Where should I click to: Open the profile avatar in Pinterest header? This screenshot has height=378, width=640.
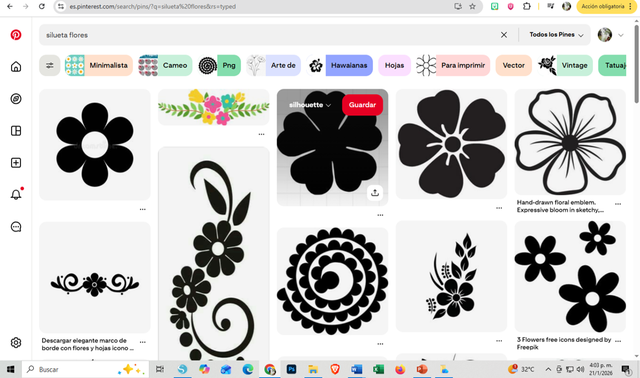pyautogui.click(x=605, y=35)
